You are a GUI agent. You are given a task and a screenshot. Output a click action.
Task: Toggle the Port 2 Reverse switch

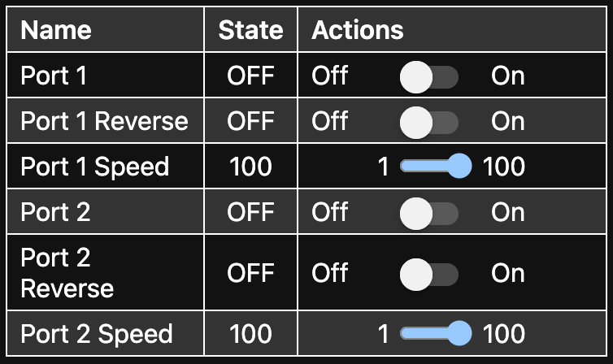click(429, 273)
